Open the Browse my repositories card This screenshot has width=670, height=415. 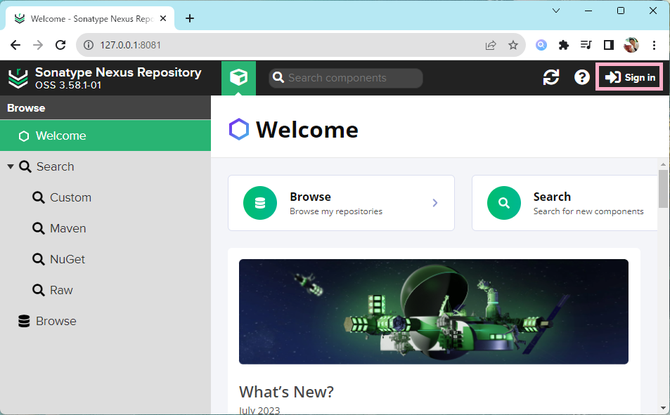[341, 203]
